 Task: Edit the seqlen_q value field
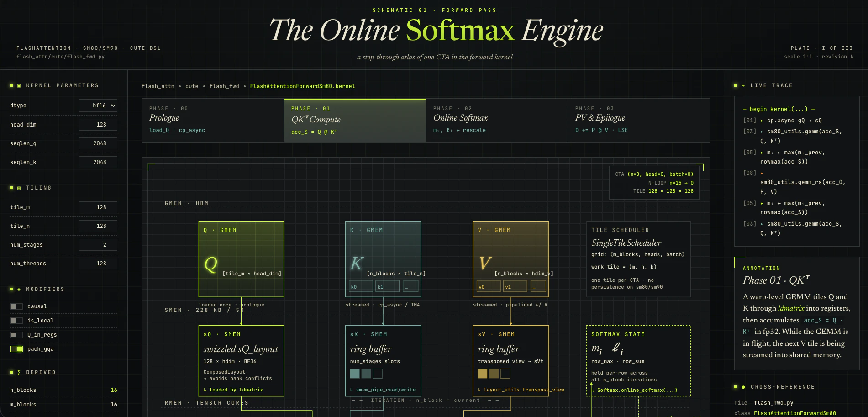(98, 143)
